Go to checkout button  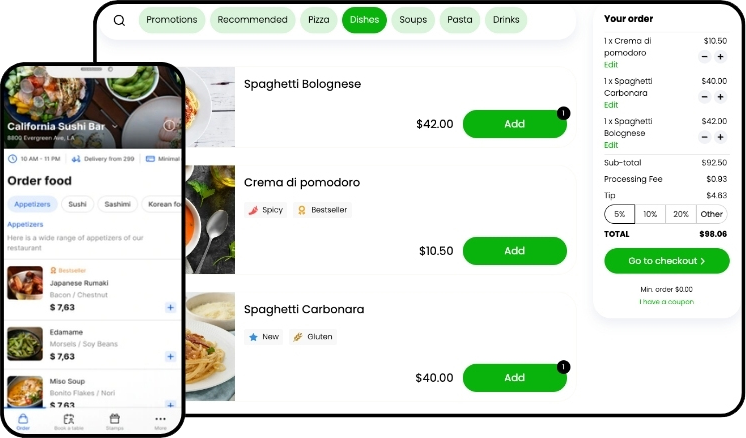(x=667, y=261)
